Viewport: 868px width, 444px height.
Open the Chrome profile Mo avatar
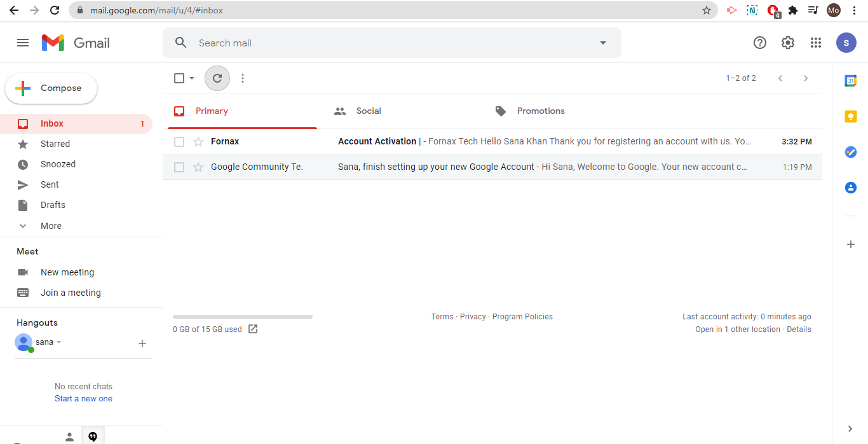tap(834, 10)
